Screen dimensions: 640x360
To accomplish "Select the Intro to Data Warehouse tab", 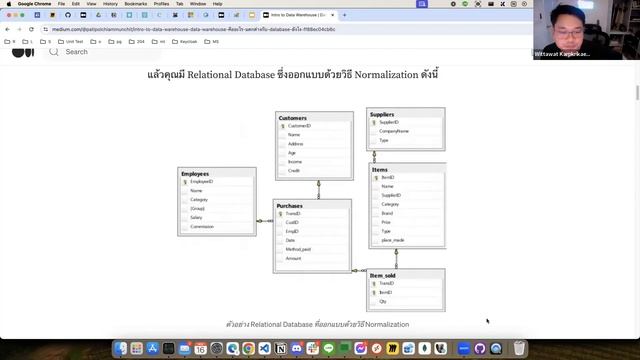I will point(298,15).
